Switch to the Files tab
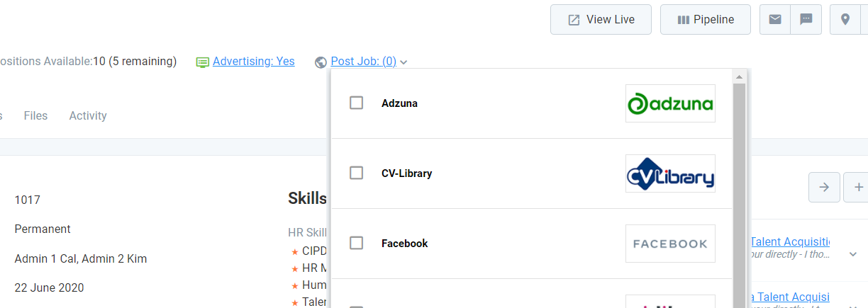 tap(35, 115)
